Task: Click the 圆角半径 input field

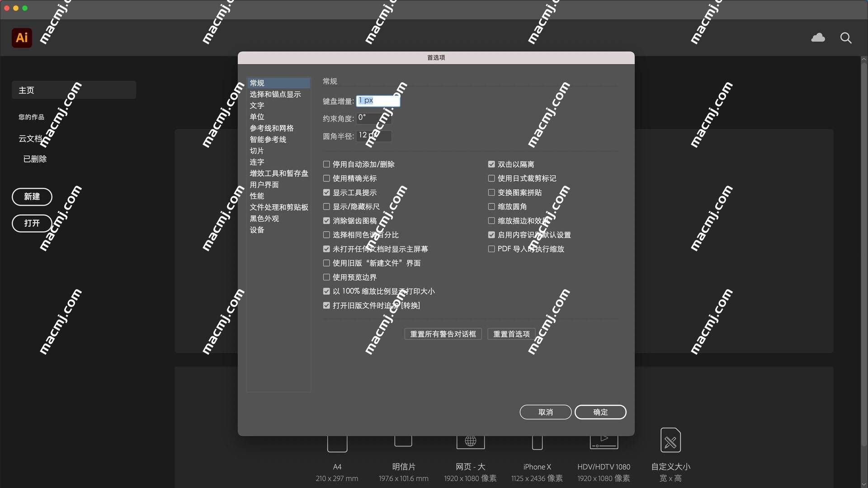Action: coord(374,136)
